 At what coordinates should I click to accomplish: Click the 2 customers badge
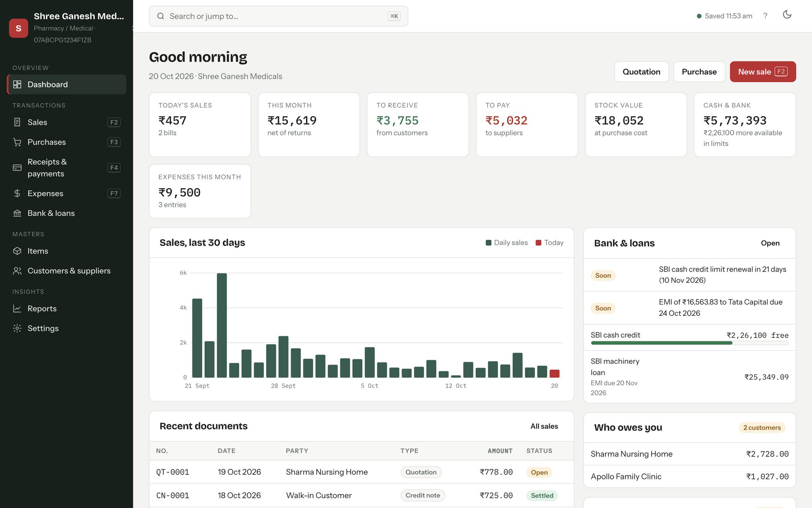pyautogui.click(x=762, y=428)
